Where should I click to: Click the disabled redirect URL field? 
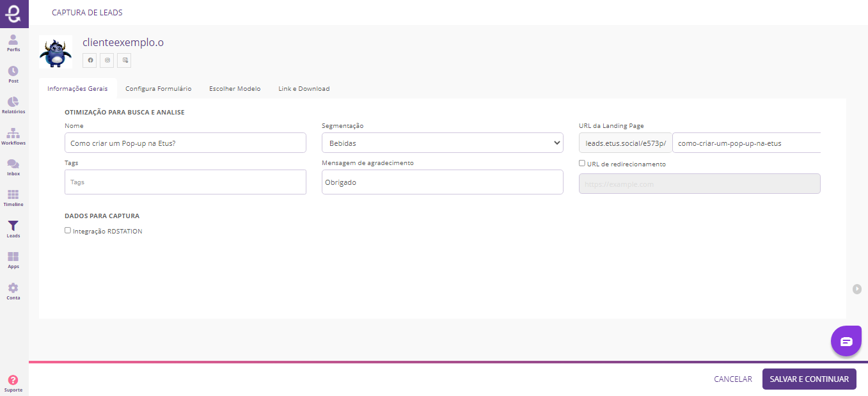(699, 184)
